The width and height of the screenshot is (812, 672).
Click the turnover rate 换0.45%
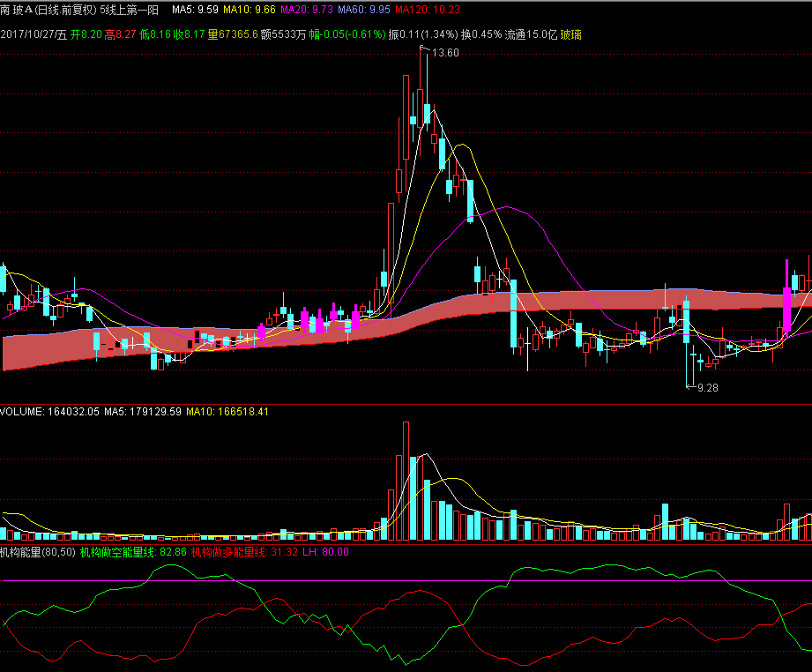[x=481, y=34]
